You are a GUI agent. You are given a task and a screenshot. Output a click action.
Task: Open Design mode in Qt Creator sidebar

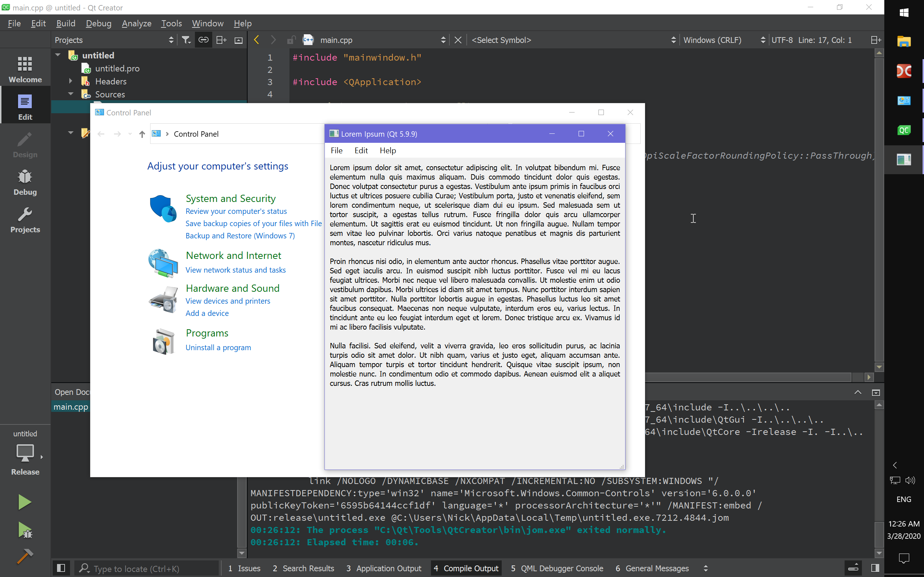tap(25, 144)
